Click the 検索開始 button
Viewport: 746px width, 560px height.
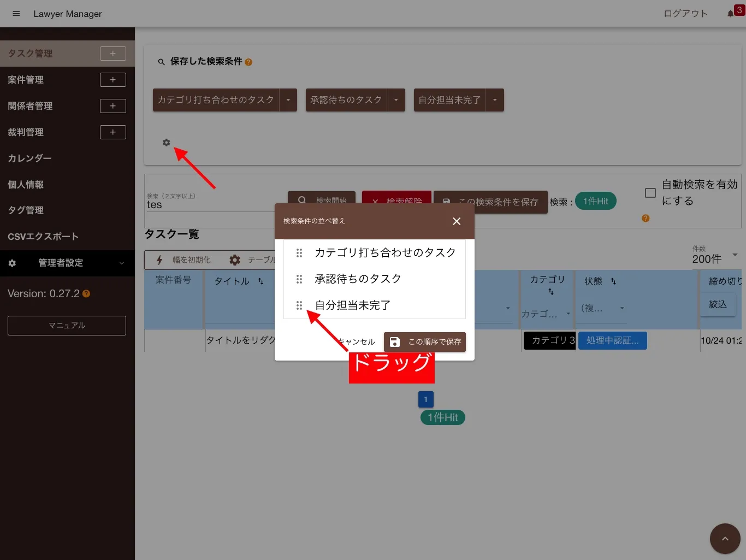[x=322, y=198]
